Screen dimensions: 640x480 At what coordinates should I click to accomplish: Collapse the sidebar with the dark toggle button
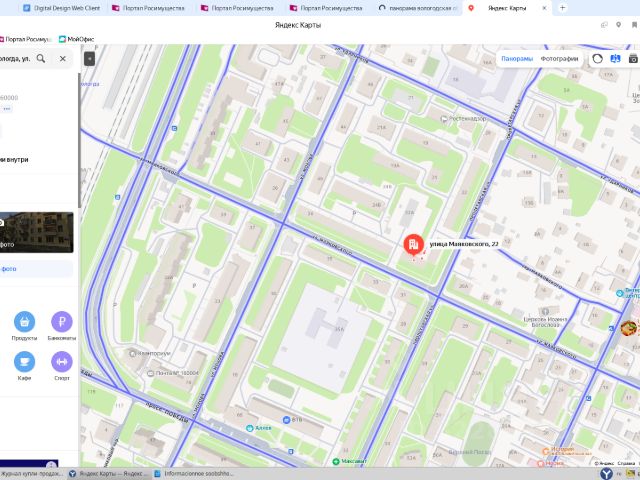[x=89, y=59]
